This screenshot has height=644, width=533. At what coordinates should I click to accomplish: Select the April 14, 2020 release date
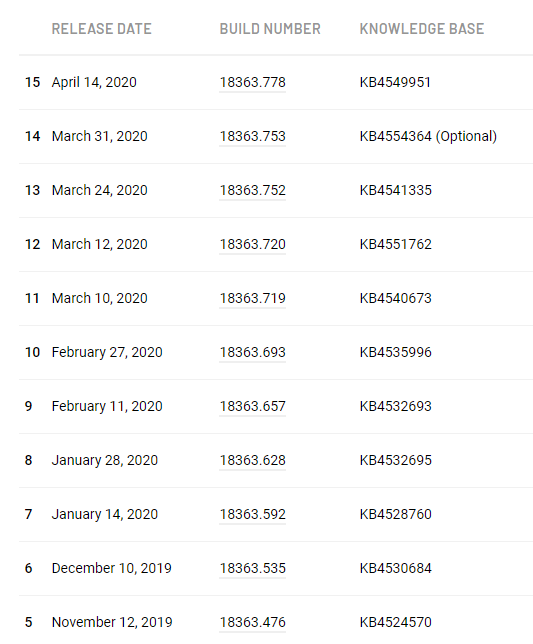click(x=94, y=82)
